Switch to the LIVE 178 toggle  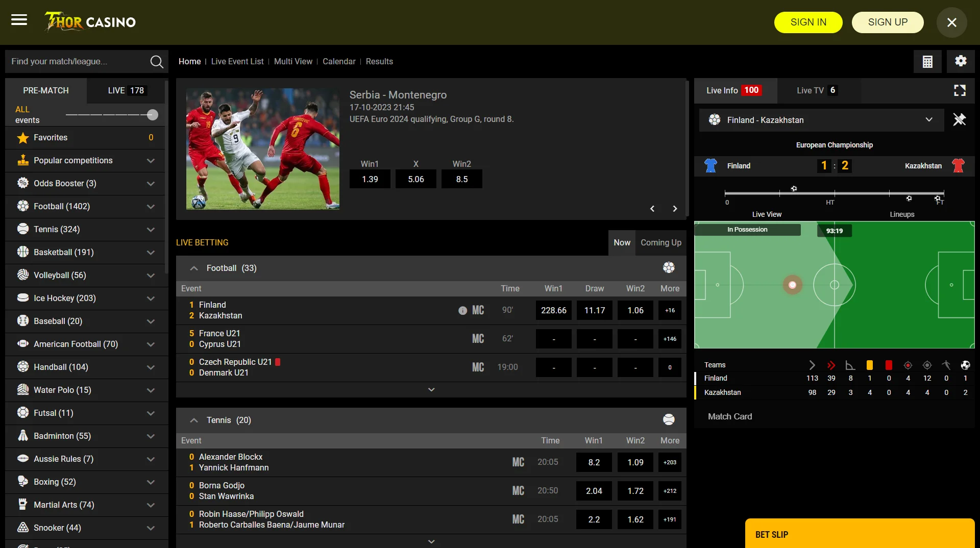127,91
